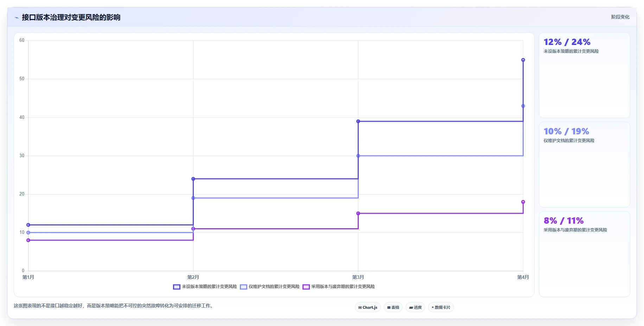Click the light blue legend color box

click(x=243, y=287)
